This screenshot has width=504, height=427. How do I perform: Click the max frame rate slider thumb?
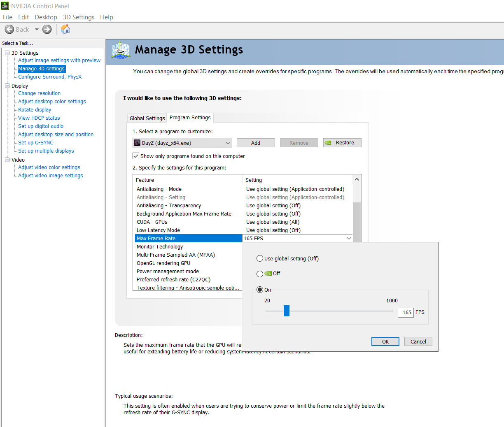point(287,311)
